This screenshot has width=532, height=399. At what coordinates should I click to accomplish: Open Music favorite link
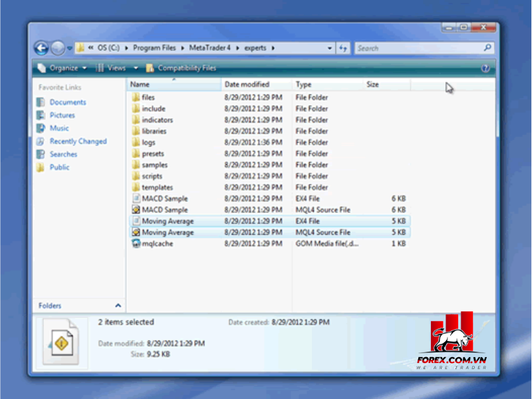pos(59,128)
